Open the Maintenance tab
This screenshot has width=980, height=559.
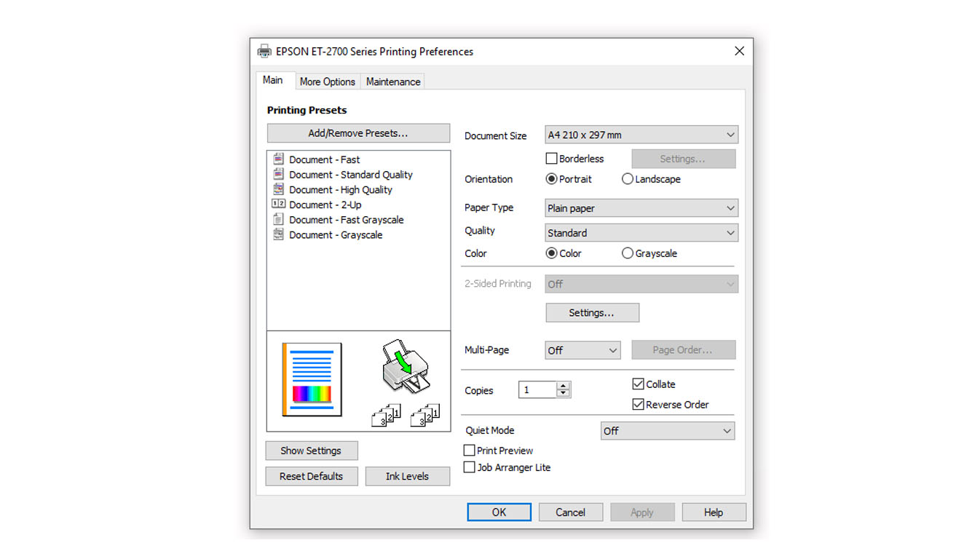click(x=392, y=82)
